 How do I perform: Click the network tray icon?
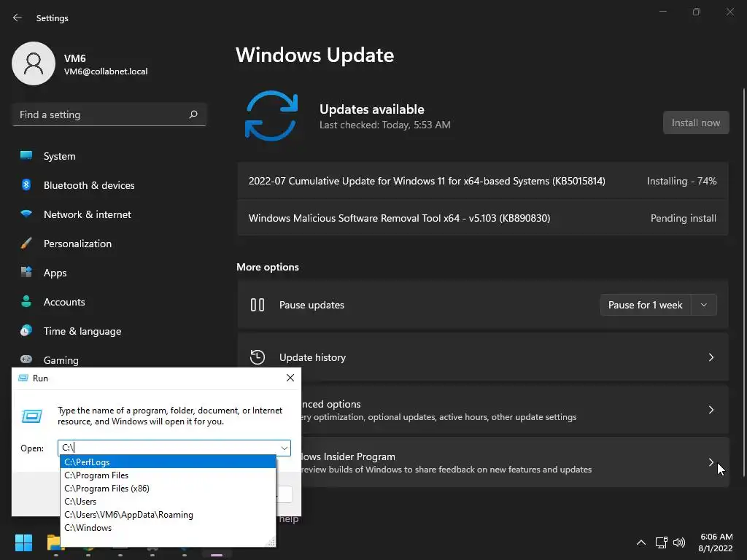[x=661, y=542]
